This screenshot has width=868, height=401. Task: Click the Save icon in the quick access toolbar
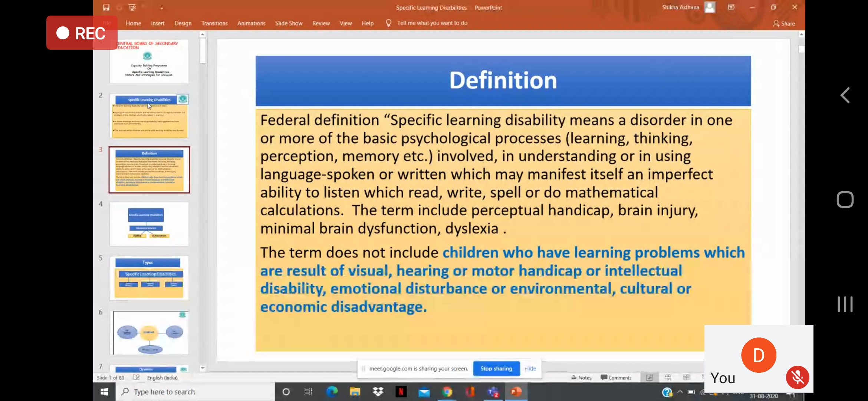[x=106, y=7]
